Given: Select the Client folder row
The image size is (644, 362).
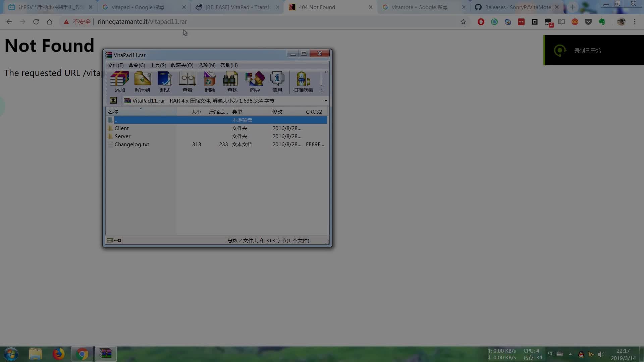Looking at the screenshot, I should coord(217,128).
